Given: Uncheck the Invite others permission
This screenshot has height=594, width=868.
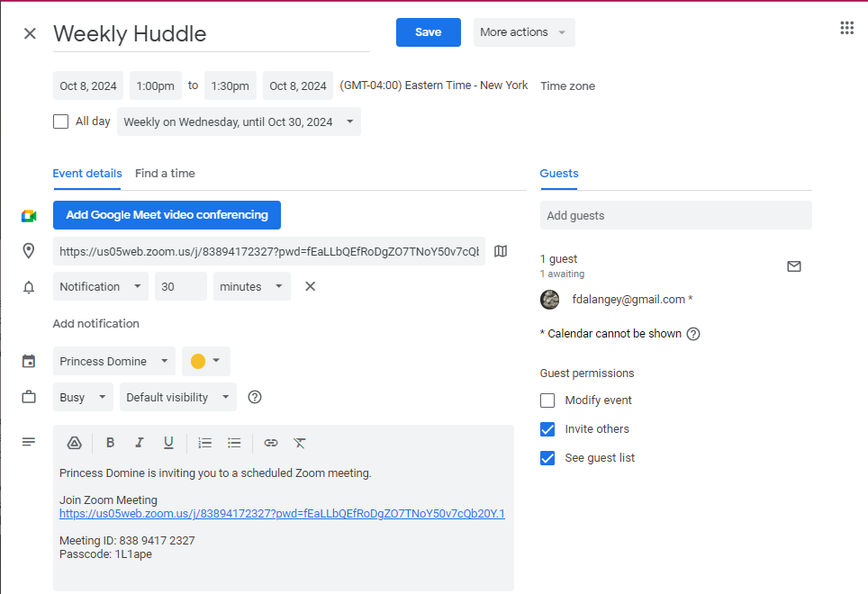Looking at the screenshot, I should click(547, 429).
